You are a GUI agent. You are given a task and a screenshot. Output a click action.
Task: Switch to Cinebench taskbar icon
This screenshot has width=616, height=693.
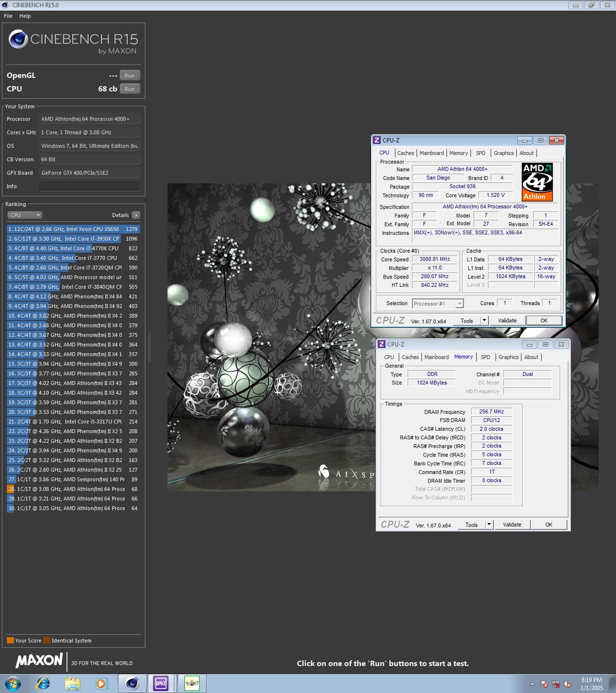click(132, 683)
